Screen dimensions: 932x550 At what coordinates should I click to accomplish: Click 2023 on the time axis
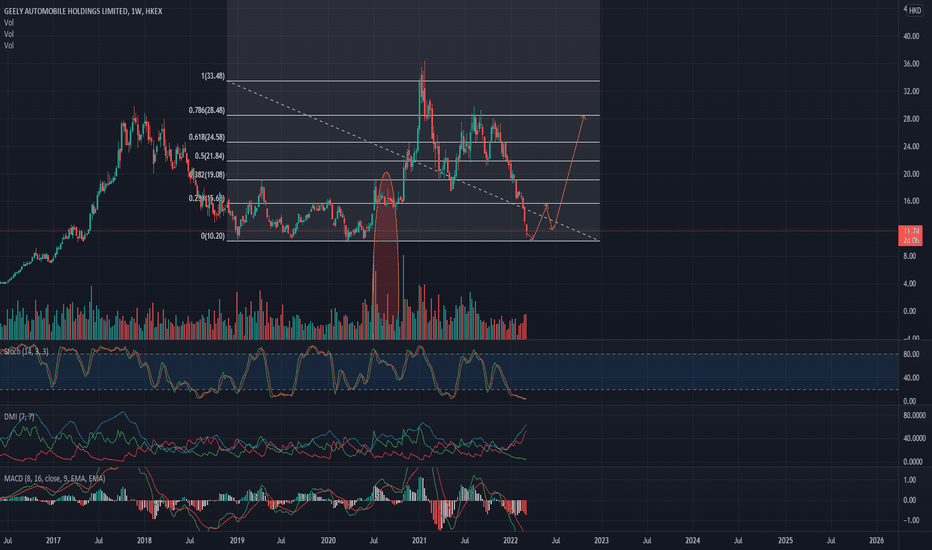(602, 540)
